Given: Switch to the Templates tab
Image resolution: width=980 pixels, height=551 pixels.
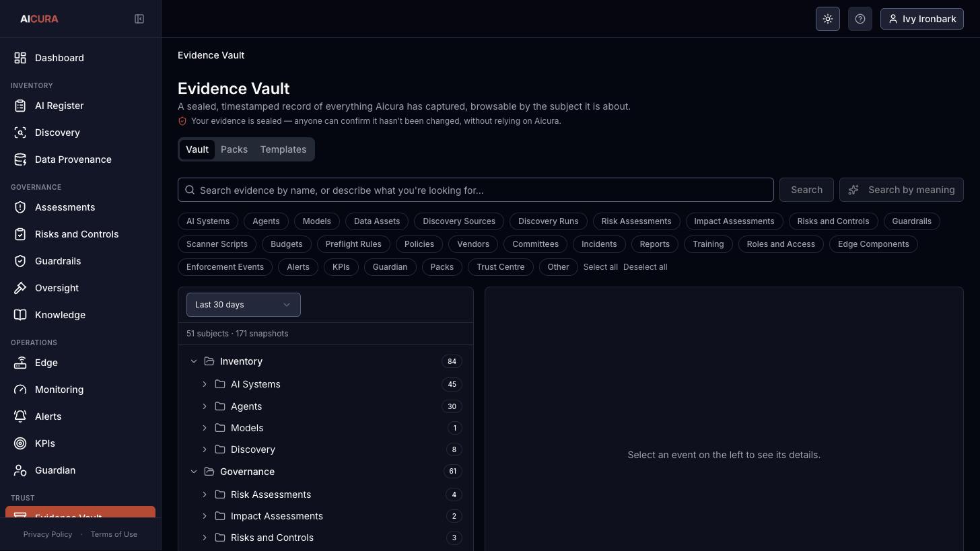Looking at the screenshot, I should pos(283,149).
